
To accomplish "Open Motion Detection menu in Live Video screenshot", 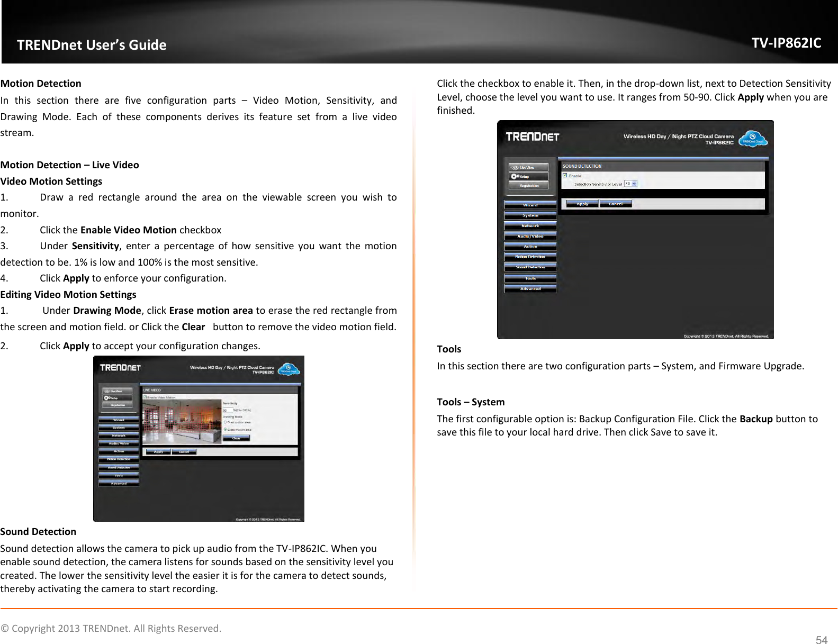I will [119, 459].
